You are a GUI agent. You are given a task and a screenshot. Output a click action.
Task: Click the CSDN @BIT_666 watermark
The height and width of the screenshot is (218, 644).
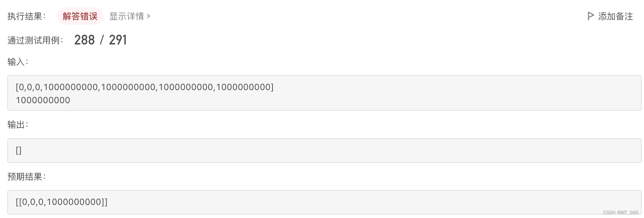click(x=620, y=212)
